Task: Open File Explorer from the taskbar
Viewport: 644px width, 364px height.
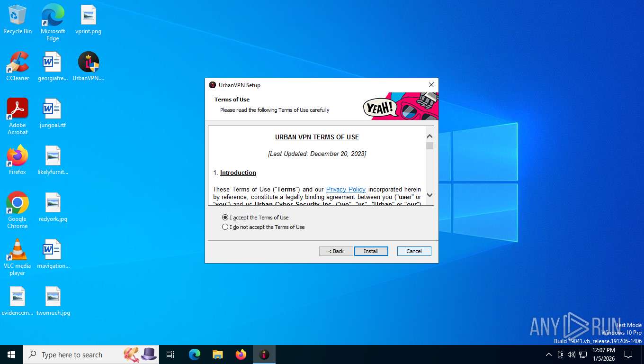Action: click(x=217, y=355)
